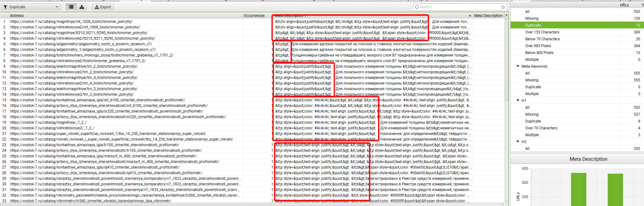Add a column with plus icon
644x206 pixels.
[506, 15]
